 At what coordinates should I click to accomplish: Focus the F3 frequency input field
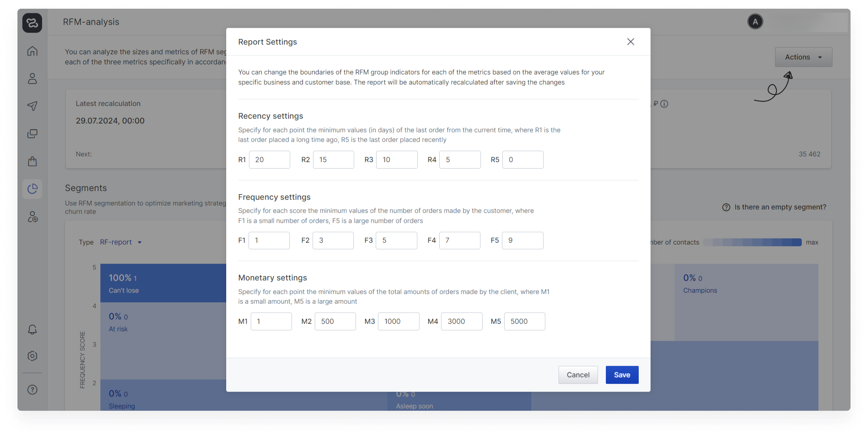click(396, 241)
